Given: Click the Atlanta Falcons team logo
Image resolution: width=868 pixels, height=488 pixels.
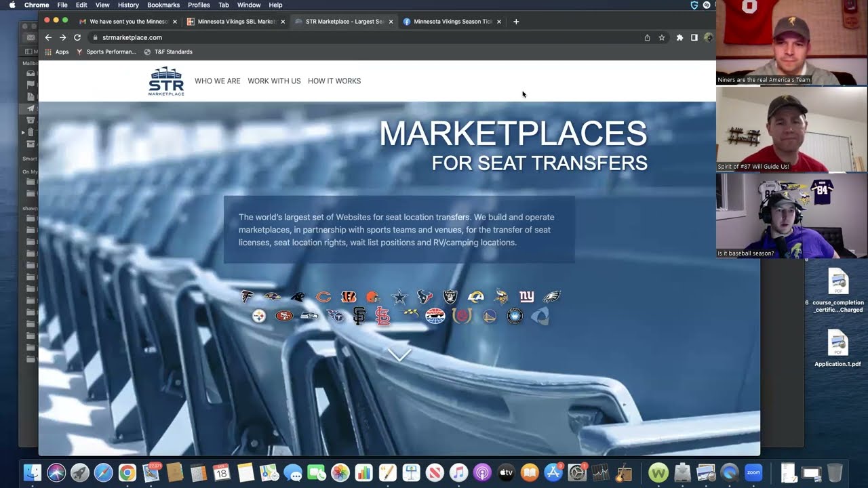Looking at the screenshot, I should 248,297.
